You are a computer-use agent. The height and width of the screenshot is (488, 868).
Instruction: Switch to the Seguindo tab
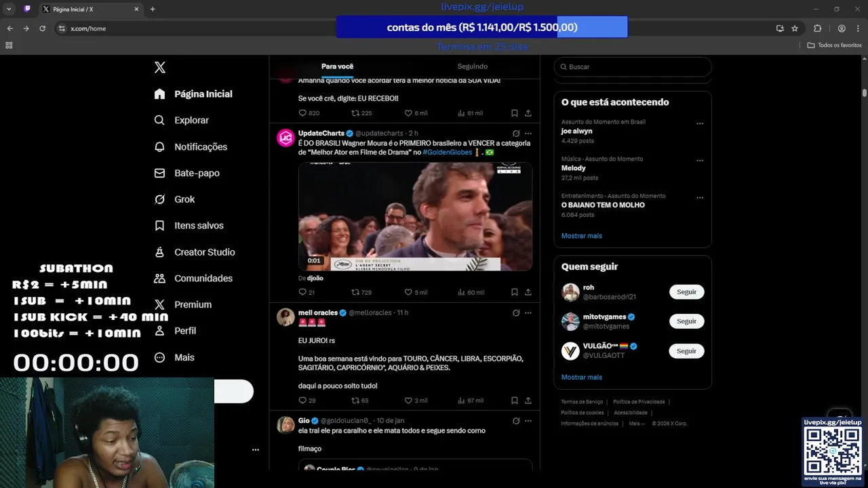(x=472, y=66)
